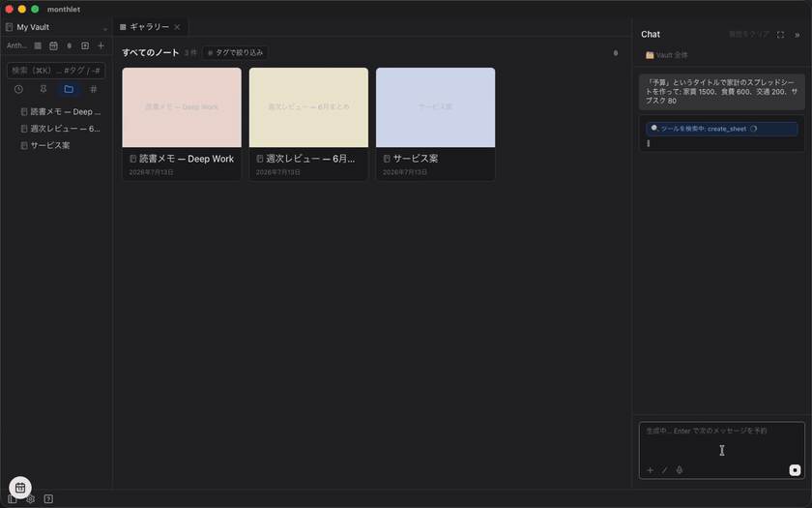Show recent notes via clock icon
The width and height of the screenshot is (812, 508).
[x=18, y=89]
